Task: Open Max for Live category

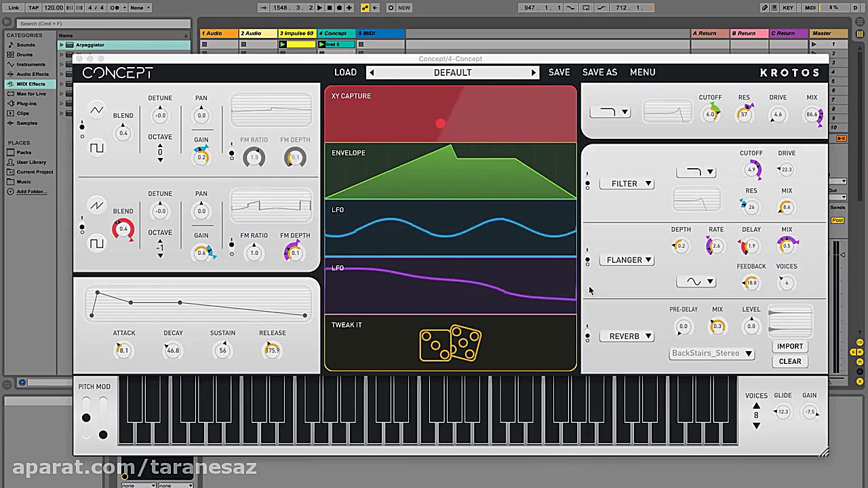Action: click(x=31, y=94)
